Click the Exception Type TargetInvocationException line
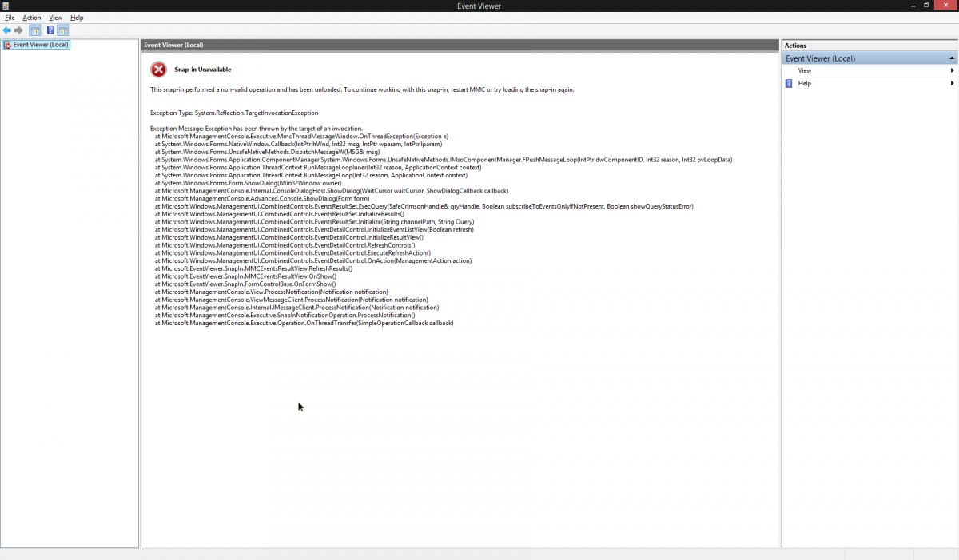 tap(234, 113)
